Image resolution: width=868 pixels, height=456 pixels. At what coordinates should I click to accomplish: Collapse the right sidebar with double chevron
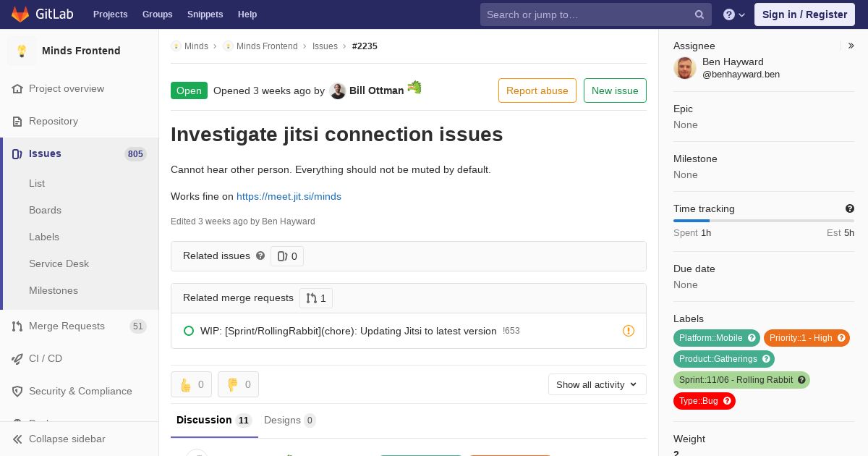851,46
